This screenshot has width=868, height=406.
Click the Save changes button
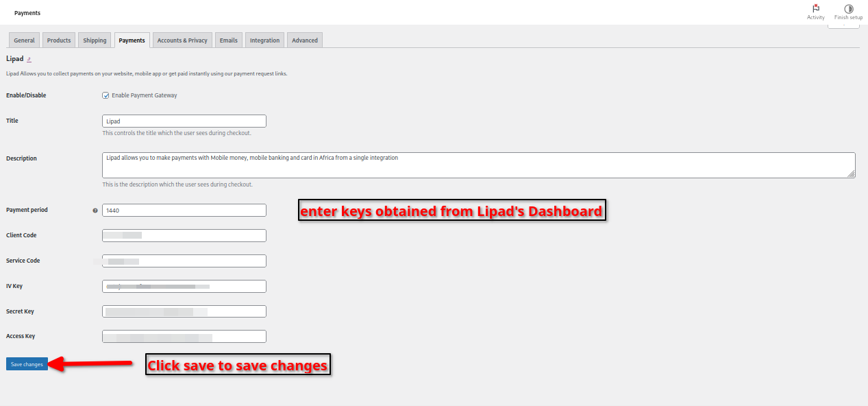(27, 364)
